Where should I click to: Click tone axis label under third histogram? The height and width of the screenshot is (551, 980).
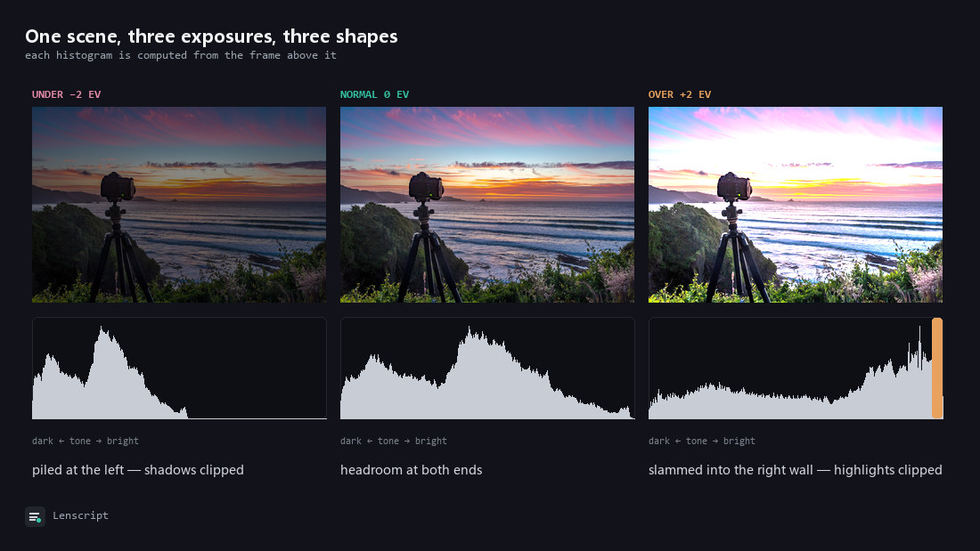pyautogui.click(x=701, y=441)
